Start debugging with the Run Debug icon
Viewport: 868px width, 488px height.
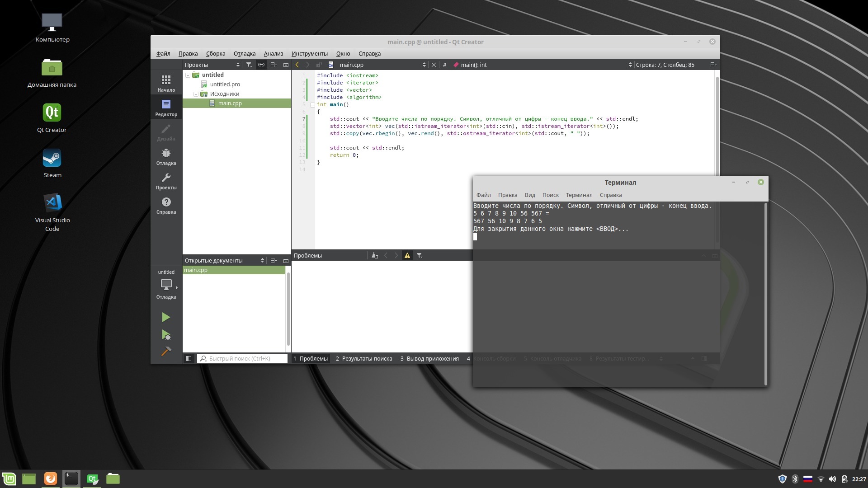tap(166, 335)
